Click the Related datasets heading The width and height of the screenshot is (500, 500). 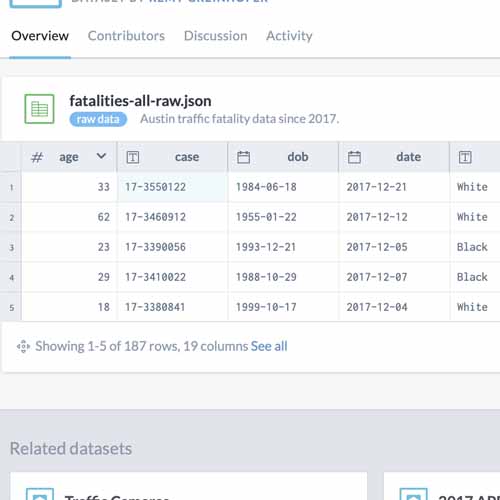(x=71, y=448)
